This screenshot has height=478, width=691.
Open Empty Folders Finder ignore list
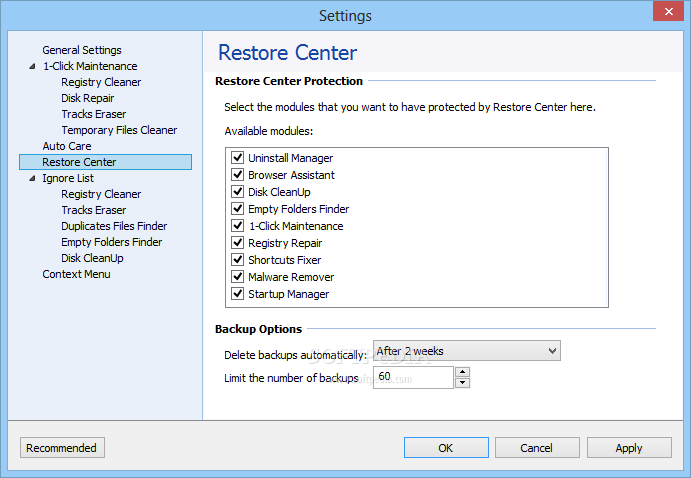(111, 242)
